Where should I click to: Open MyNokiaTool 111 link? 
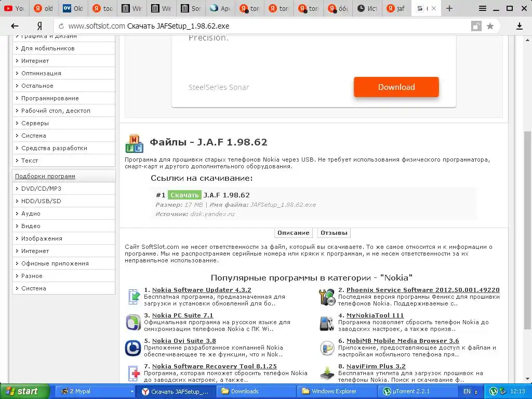click(x=375, y=315)
